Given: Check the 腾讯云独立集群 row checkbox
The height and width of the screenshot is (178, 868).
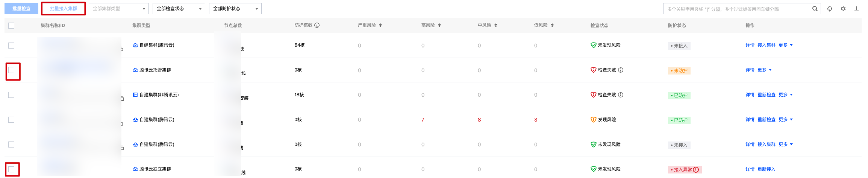Looking at the screenshot, I should [x=11, y=169].
